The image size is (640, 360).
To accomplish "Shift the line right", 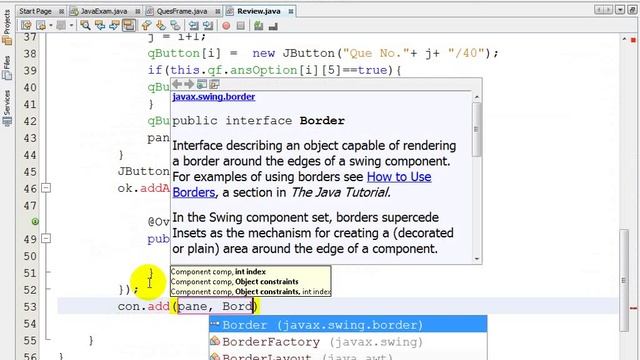I will [208, 26].
